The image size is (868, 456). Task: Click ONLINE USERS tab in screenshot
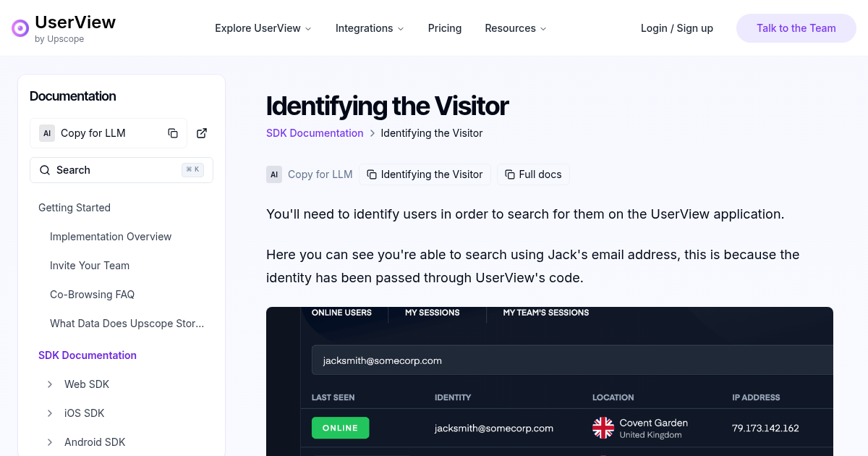coord(341,313)
